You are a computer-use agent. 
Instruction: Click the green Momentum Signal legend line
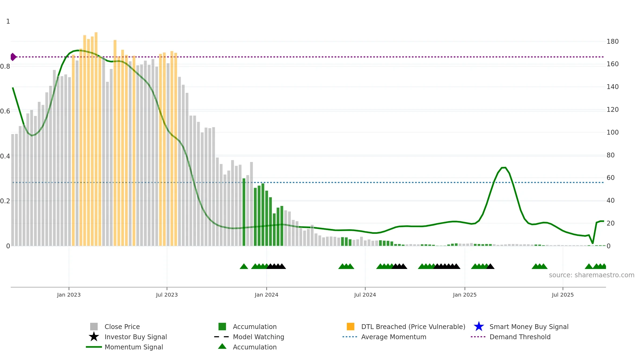pyautogui.click(x=94, y=347)
